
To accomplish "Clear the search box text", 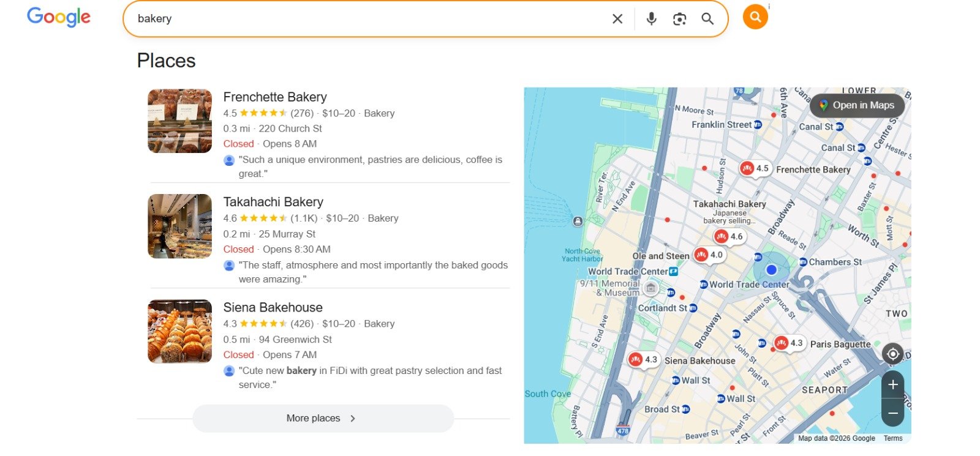I will (x=617, y=19).
